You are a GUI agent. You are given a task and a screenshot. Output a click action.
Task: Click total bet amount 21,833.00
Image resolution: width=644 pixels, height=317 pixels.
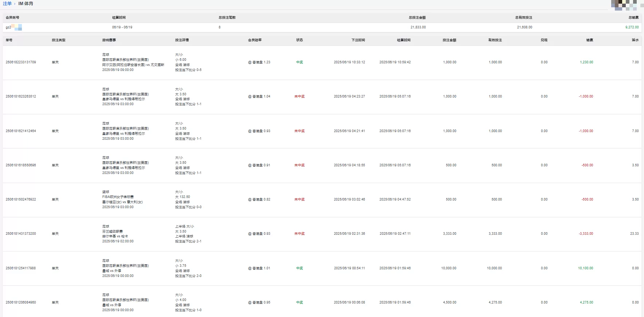click(418, 27)
